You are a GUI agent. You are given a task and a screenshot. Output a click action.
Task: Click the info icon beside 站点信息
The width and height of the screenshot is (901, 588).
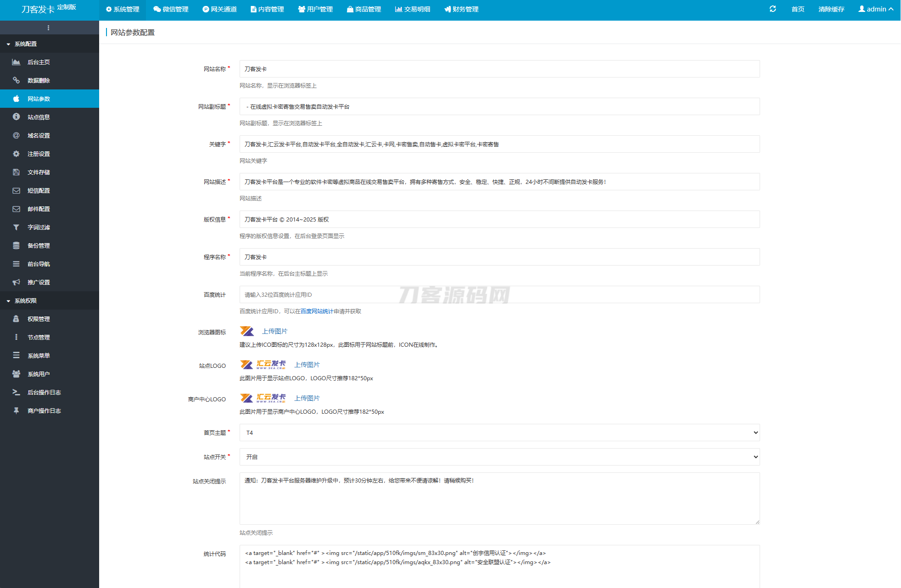pos(16,117)
